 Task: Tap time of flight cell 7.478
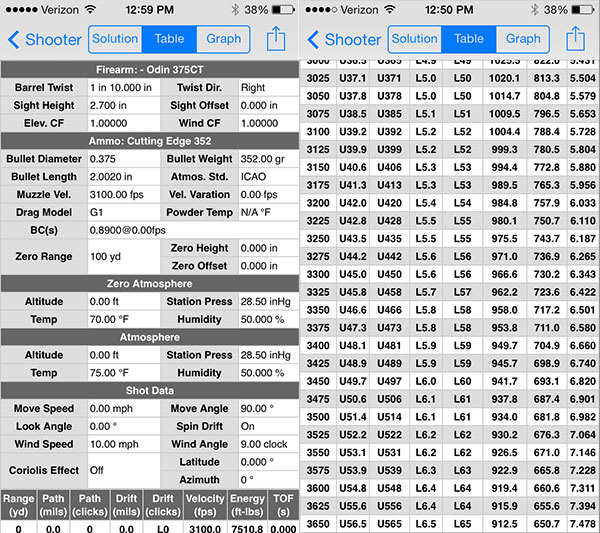(582, 524)
